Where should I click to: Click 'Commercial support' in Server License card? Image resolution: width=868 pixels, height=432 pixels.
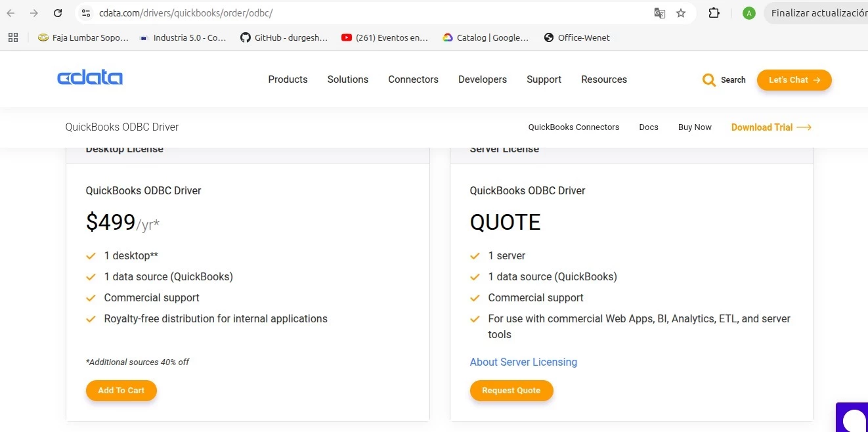click(x=536, y=297)
